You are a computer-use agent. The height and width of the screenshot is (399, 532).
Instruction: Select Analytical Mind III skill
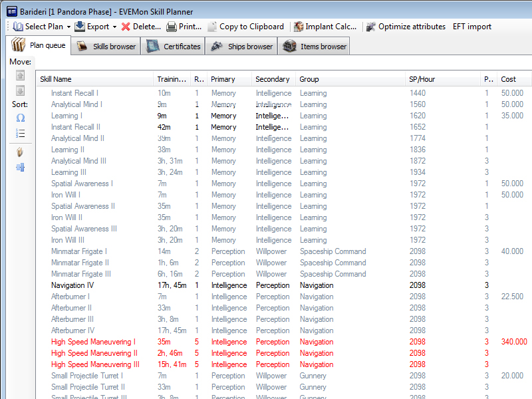[78, 161]
